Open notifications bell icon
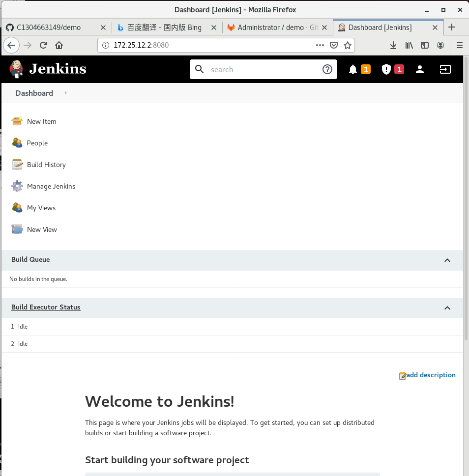 point(352,70)
